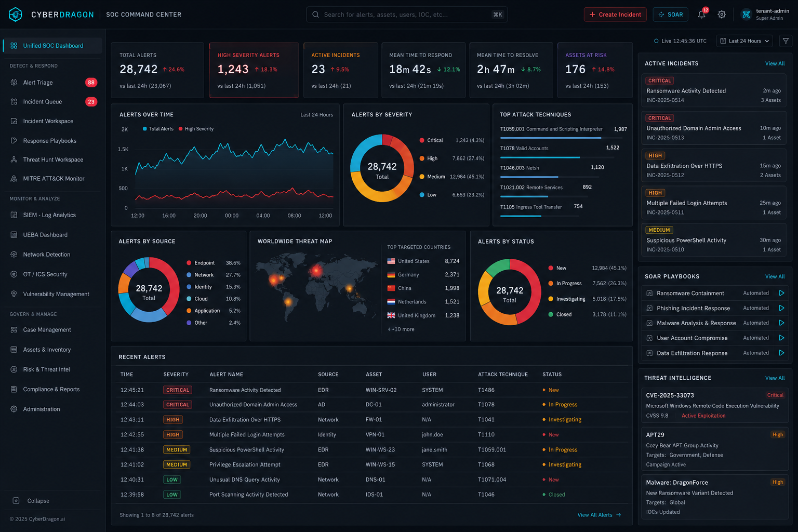Click the United States flag icon
The width and height of the screenshot is (798, 532).
391,261
